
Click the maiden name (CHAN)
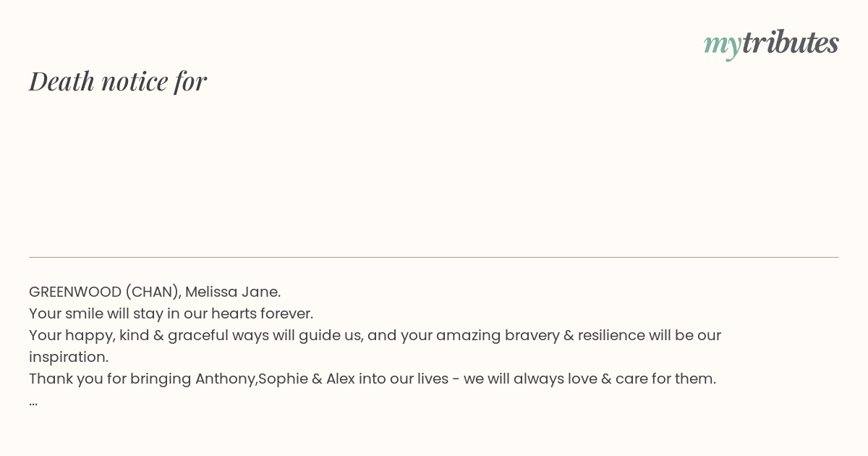pos(152,292)
